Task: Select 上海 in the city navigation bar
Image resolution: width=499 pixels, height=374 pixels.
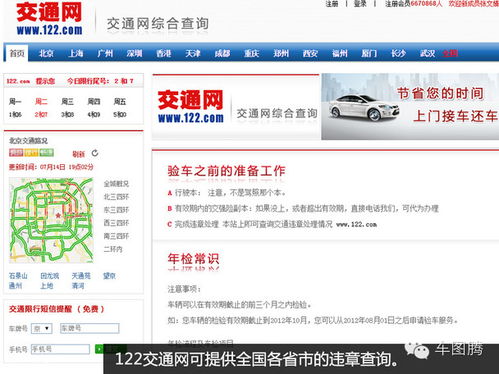Action: [75, 53]
